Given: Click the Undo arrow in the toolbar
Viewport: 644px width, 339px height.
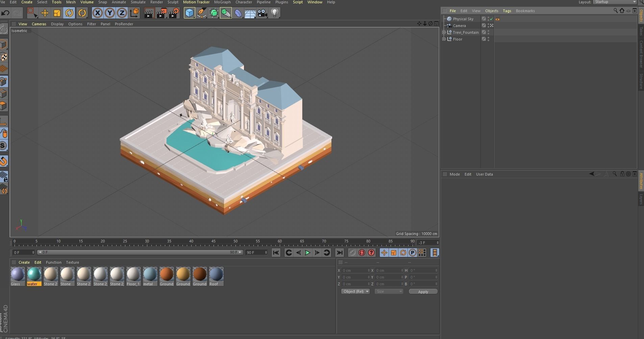Looking at the screenshot, I should [5, 13].
